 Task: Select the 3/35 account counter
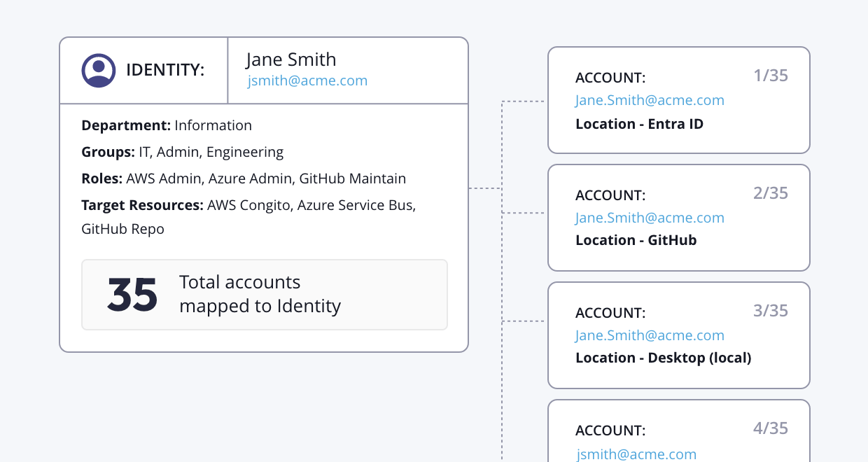[x=771, y=311]
